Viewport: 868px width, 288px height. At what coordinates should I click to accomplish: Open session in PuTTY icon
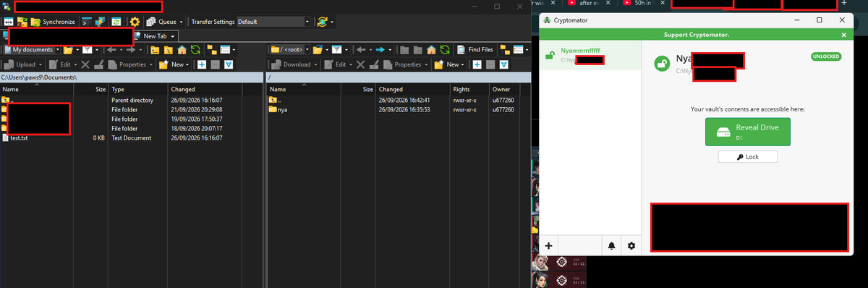coord(99,22)
